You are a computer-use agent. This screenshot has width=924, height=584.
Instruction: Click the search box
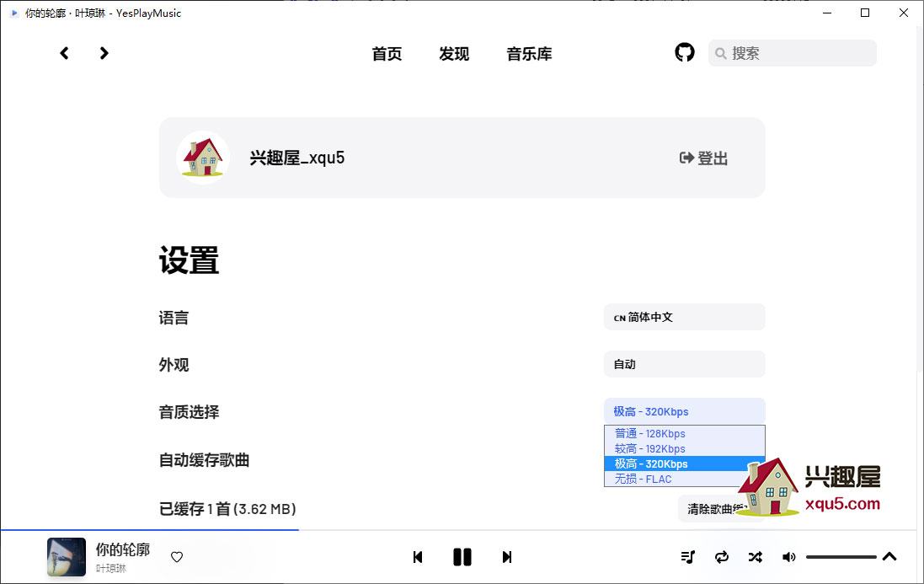792,53
